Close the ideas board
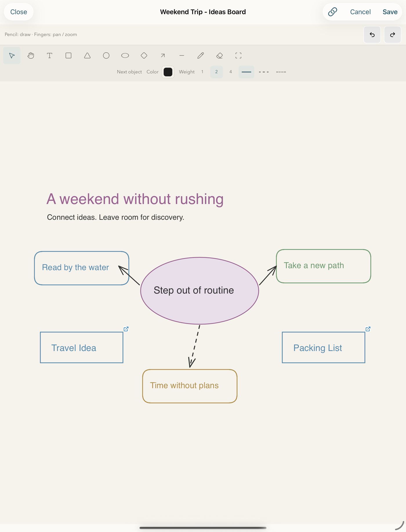Viewport: 406px width, 532px height. (19, 12)
